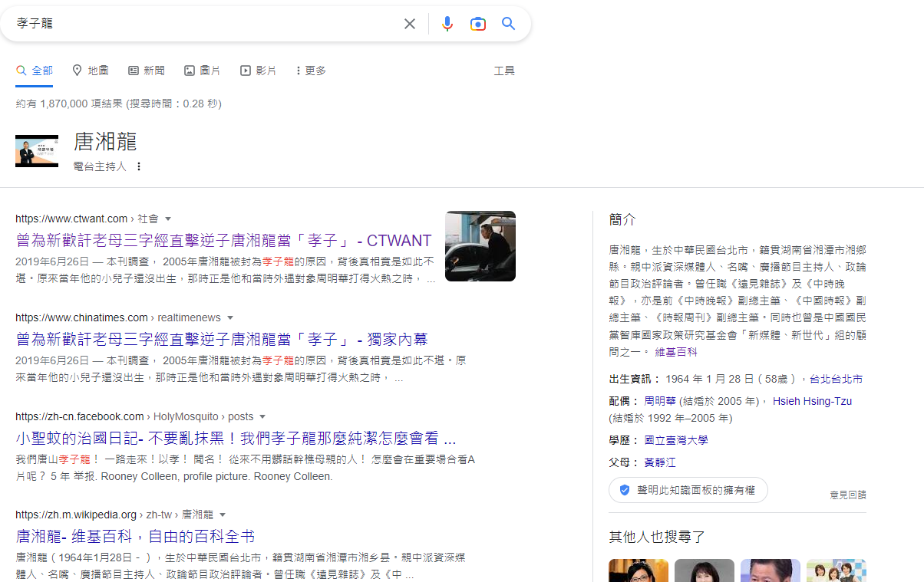Image resolution: width=924 pixels, height=582 pixels.
Task: Click the 簡介 heading in knowledge panel
Action: (622, 219)
